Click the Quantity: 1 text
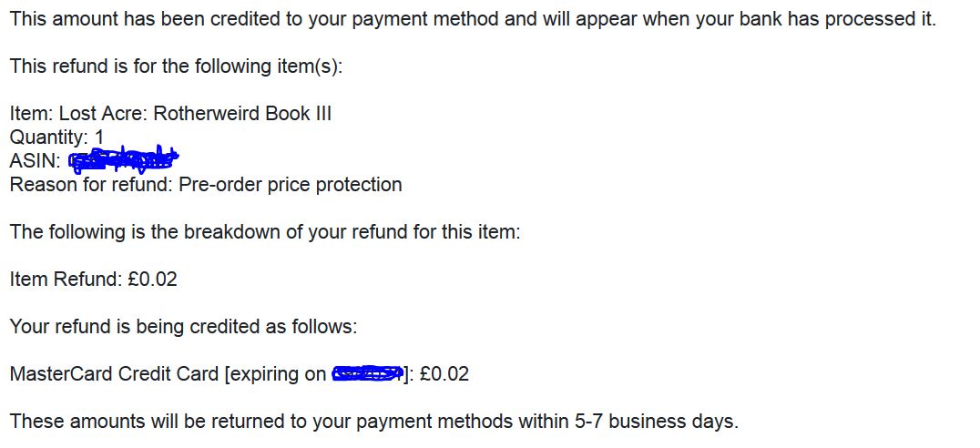 tap(56, 137)
